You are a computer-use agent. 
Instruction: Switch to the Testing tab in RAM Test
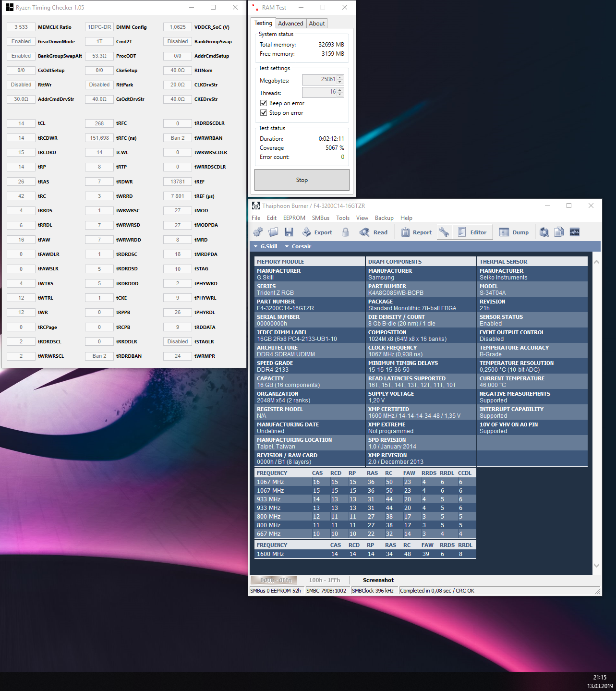263,23
